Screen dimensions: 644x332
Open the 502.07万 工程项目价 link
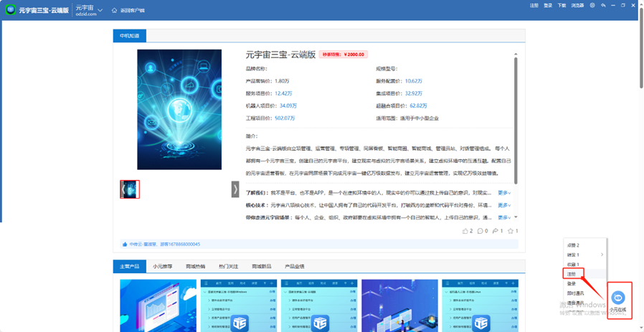(x=285, y=118)
